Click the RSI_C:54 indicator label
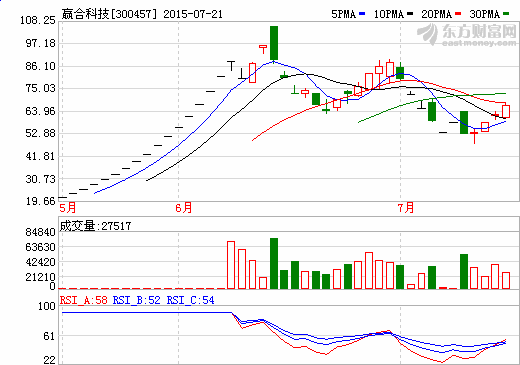This screenshot has width=520, height=365. point(190,300)
